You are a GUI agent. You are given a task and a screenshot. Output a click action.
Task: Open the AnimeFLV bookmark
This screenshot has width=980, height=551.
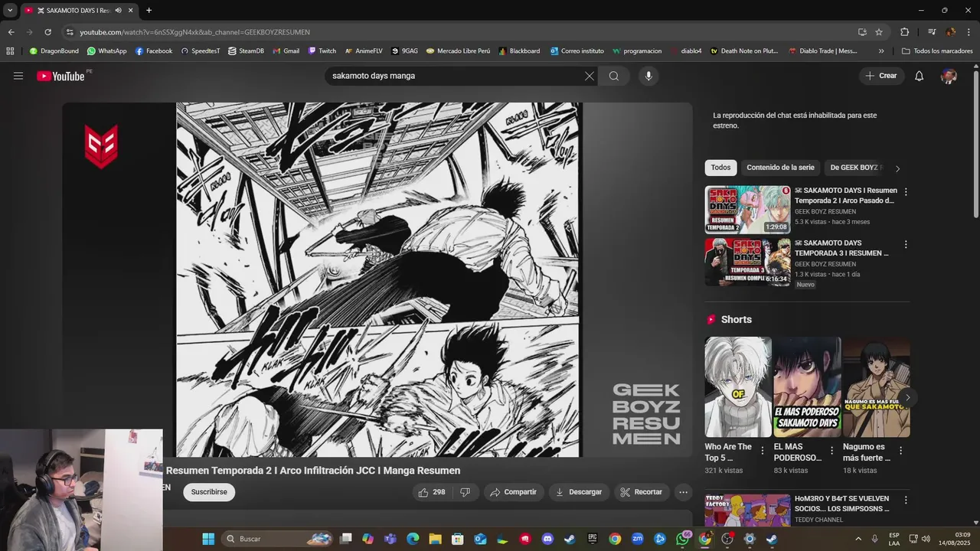tap(363, 51)
